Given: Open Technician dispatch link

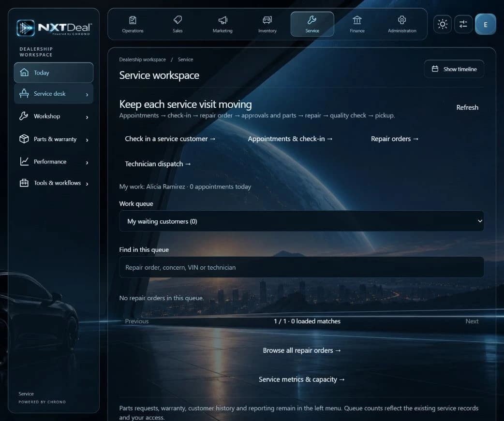Looking at the screenshot, I should pyautogui.click(x=158, y=164).
